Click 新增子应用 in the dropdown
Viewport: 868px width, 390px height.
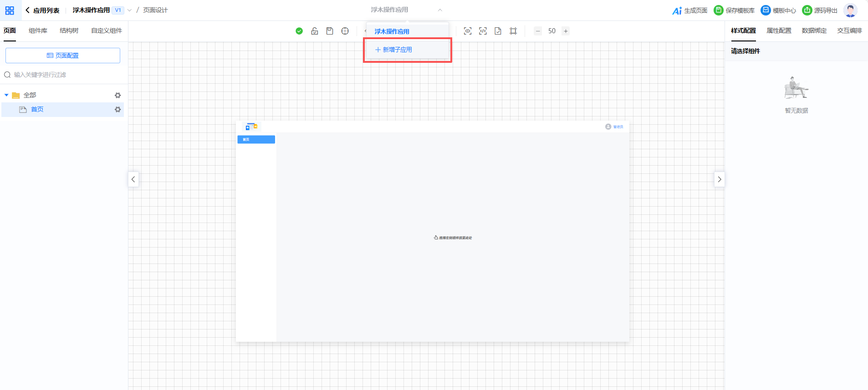click(393, 50)
